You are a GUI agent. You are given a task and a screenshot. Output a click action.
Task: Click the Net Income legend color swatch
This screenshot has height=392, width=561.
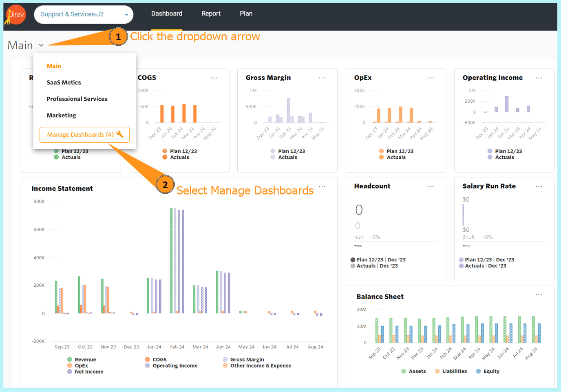click(x=70, y=372)
